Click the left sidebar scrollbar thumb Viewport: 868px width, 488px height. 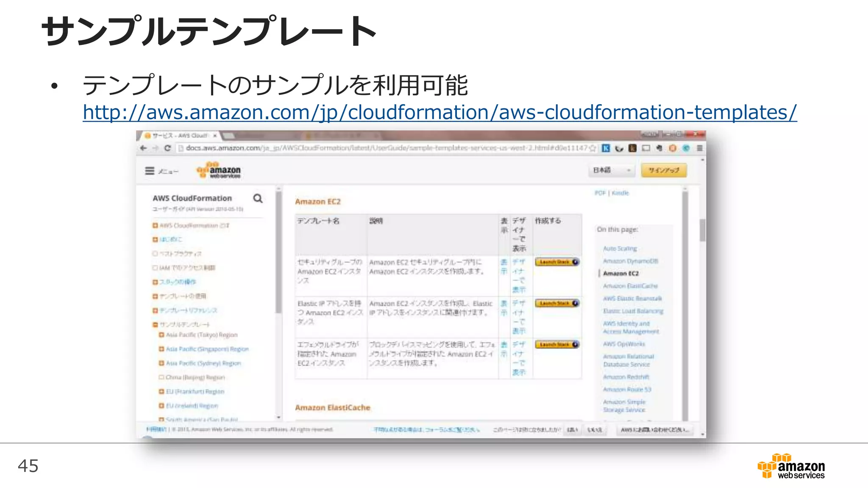coord(278,252)
